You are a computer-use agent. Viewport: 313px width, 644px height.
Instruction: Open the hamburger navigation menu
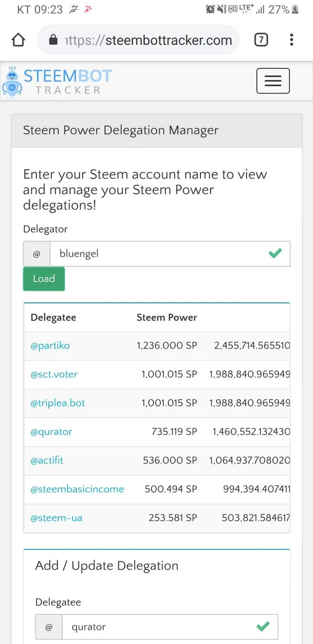coord(273,80)
